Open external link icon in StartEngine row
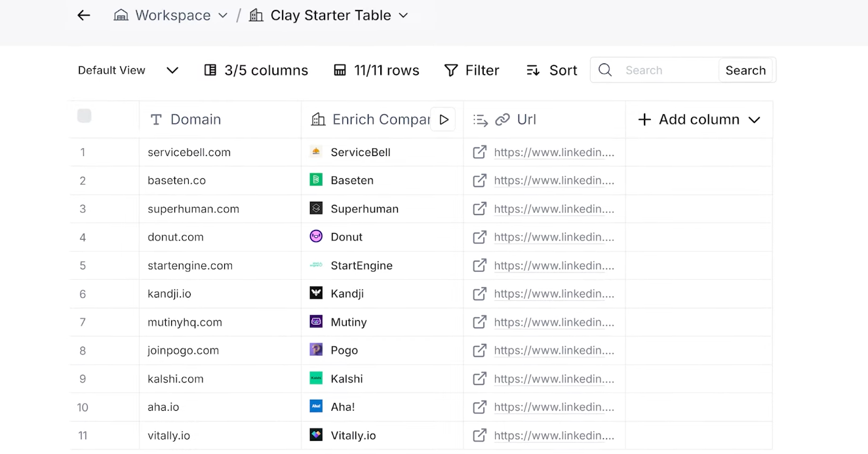Image resolution: width=868 pixels, height=454 pixels. point(480,265)
